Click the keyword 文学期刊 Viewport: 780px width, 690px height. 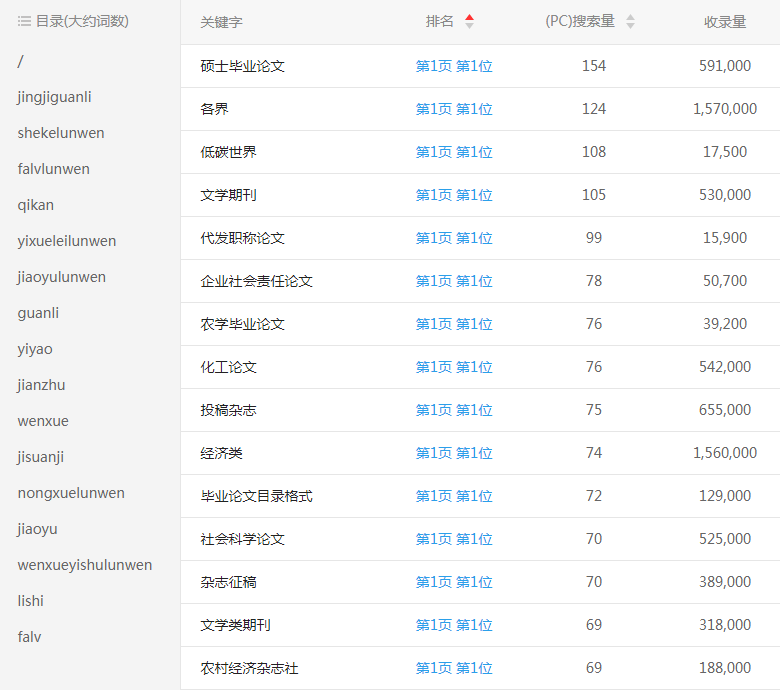228,195
